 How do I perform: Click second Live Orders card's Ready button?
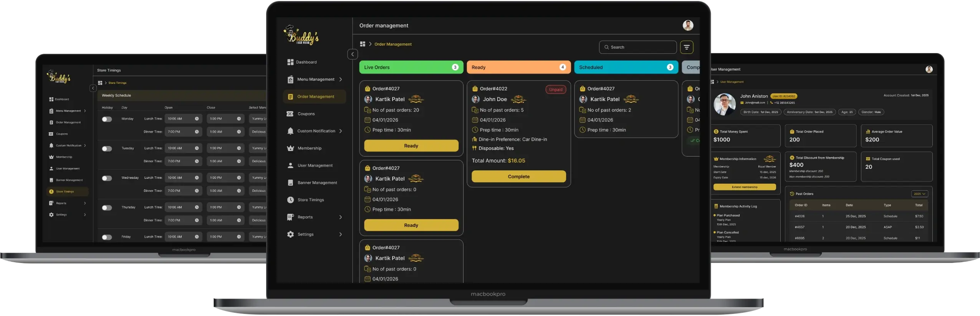411,225
